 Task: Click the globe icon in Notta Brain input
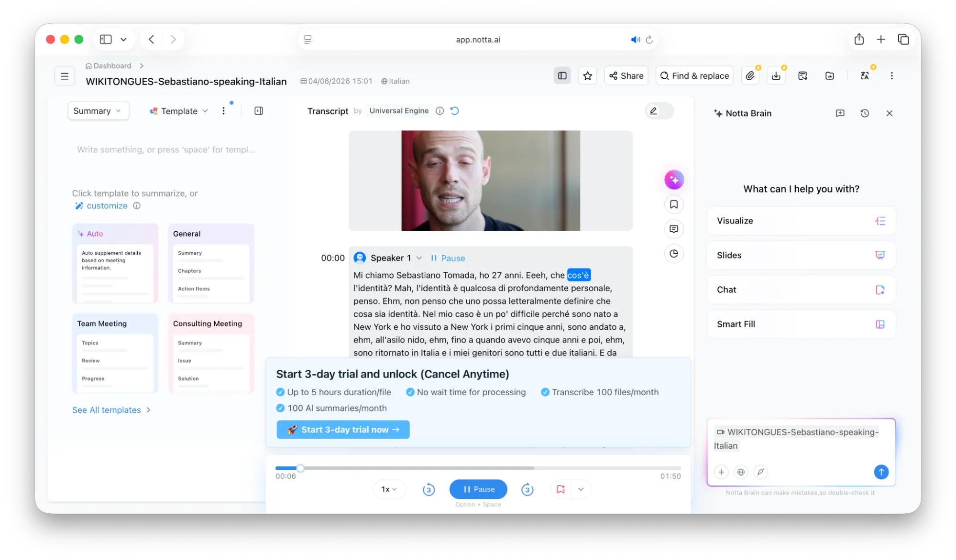pyautogui.click(x=741, y=472)
